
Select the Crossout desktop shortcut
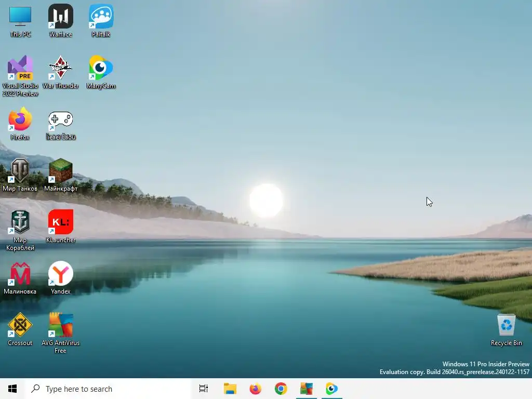tap(20, 330)
